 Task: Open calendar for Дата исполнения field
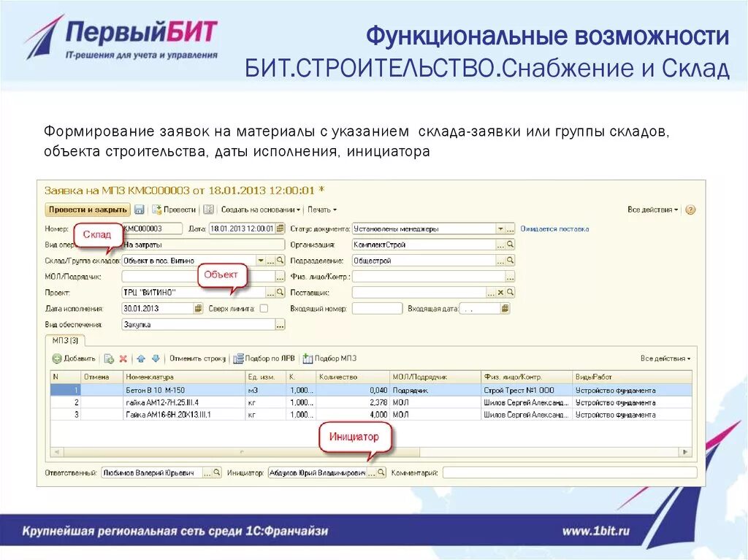[x=199, y=309]
